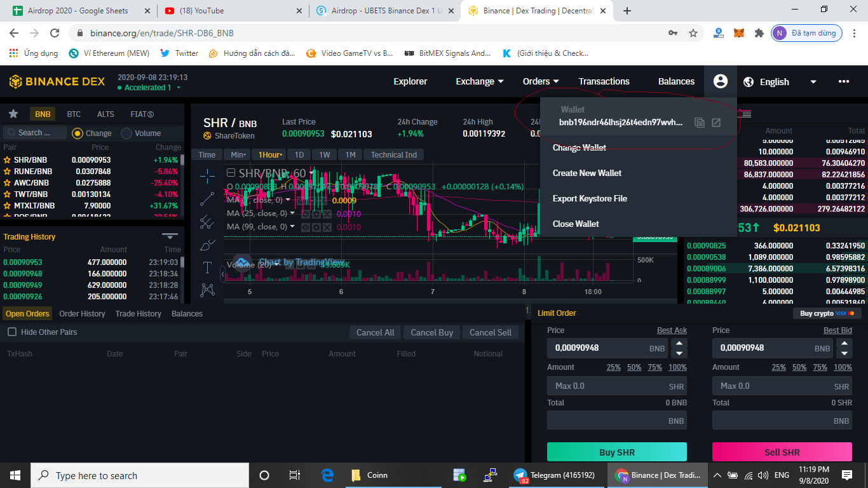The width and height of the screenshot is (868, 488).
Task: Click the Sell SHR button
Action: [782, 452]
